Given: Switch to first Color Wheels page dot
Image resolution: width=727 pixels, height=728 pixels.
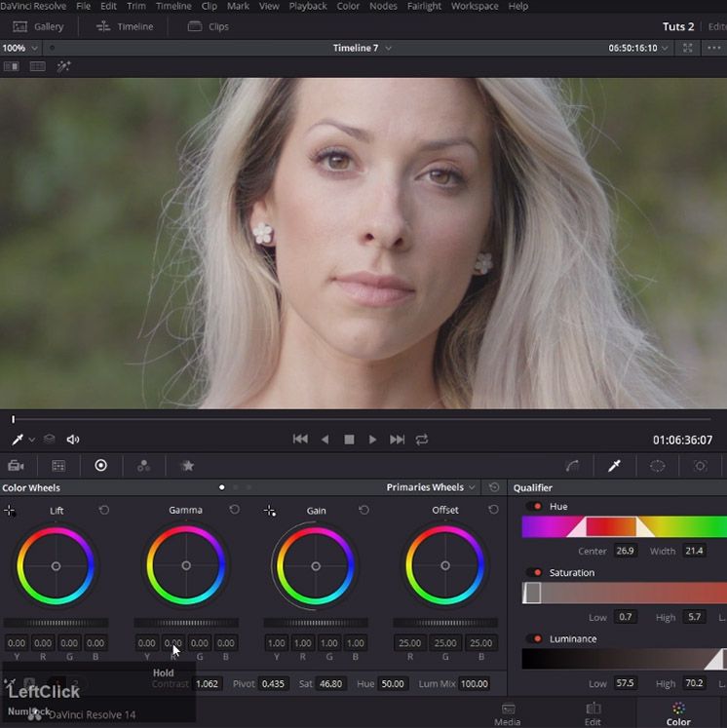Looking at the screenshot, I should pos(222,487).
